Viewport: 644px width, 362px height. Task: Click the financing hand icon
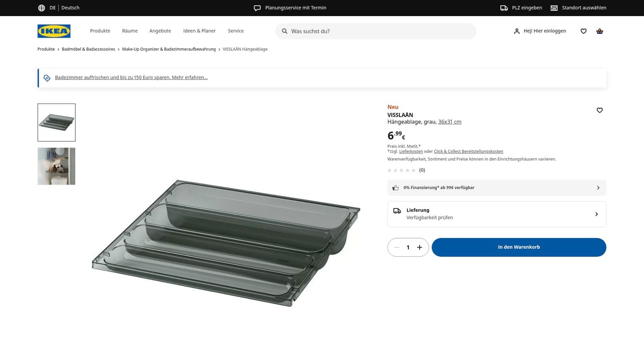[x=396, y=187]
